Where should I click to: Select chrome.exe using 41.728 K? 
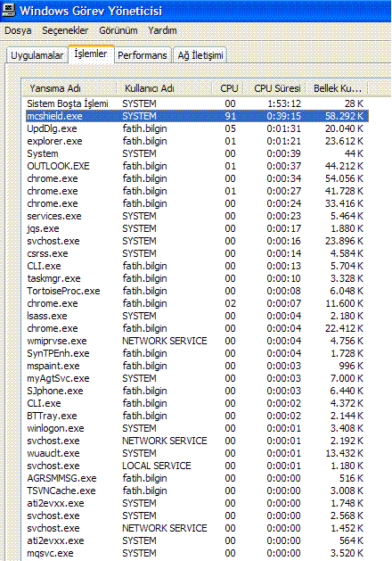click(197, 191)
